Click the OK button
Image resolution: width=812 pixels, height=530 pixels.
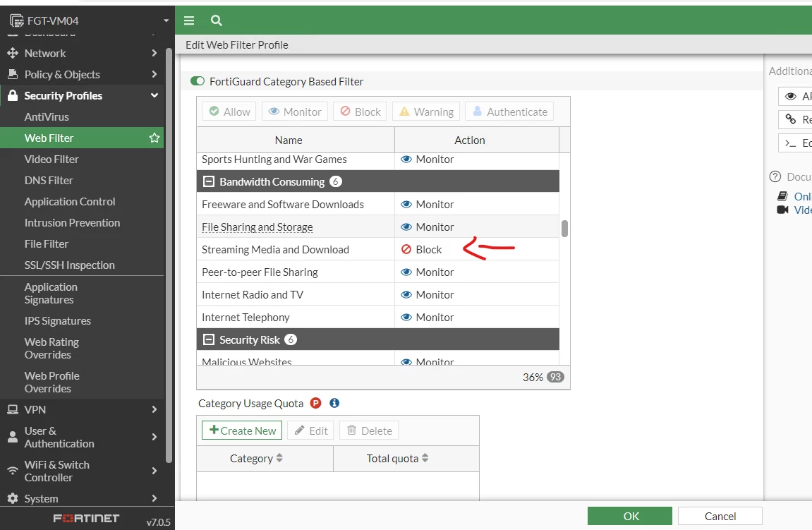coord(630,516)
